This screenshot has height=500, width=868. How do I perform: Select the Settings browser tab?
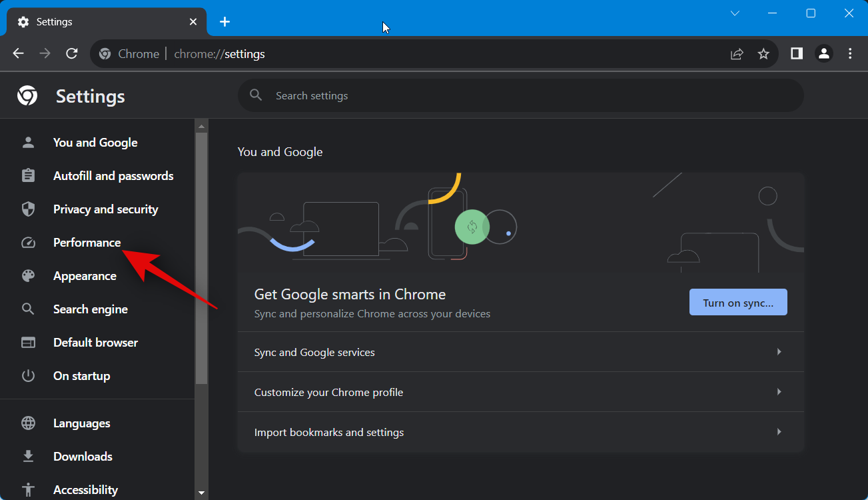pos(106,22)
